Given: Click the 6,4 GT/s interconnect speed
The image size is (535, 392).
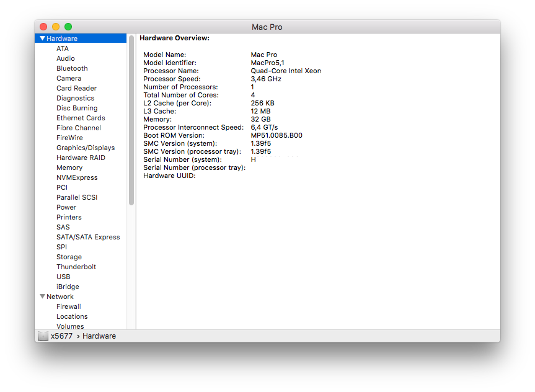Looking at the screenshot, I should (264, 127).
